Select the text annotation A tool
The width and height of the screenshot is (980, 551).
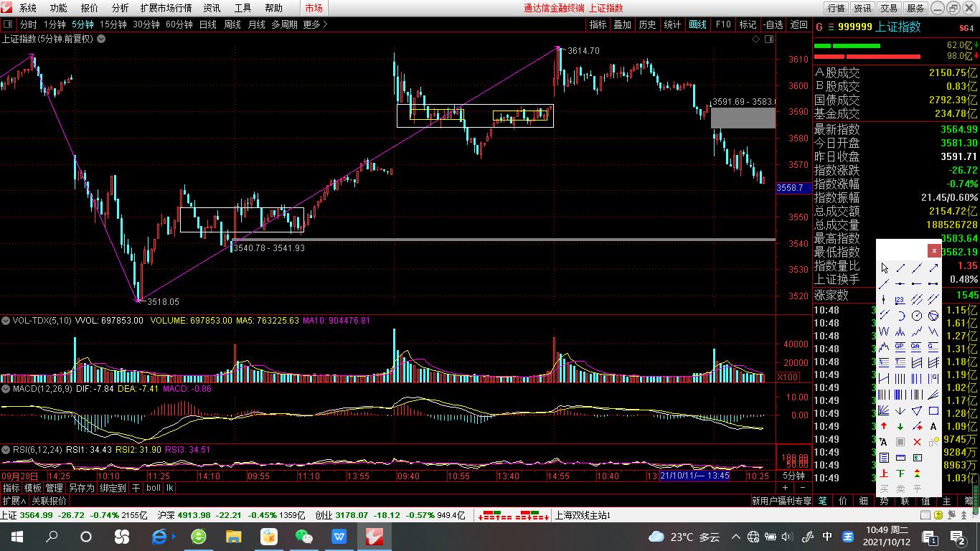click(x=933, y=426)
